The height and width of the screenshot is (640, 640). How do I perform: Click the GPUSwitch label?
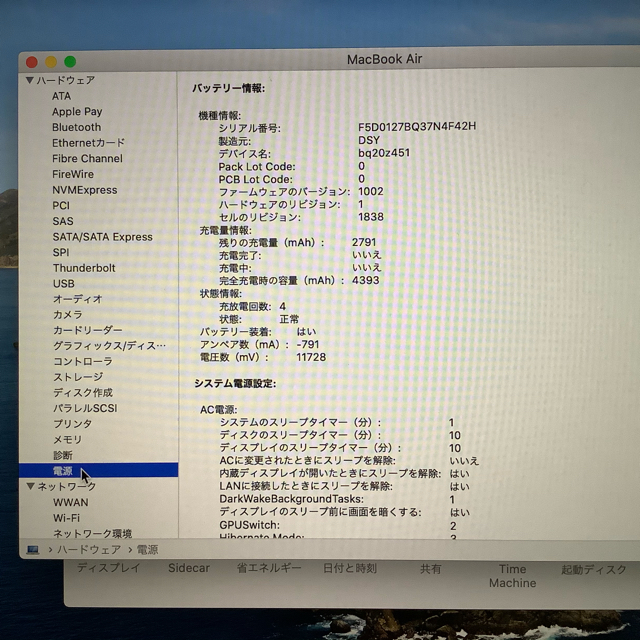coord(250,525)
